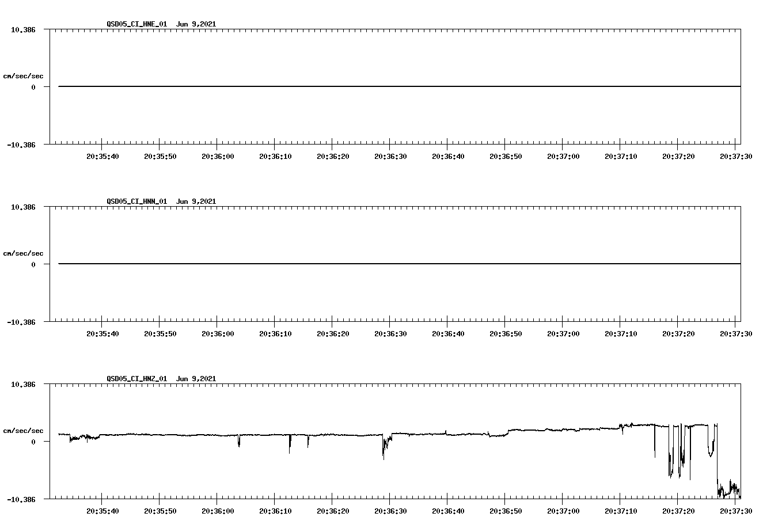The width and height of the screenshot is (782, 532).
Task: Click time label 20:37:20 on HNZ plot
Action: pyautogui.click(x=678, y=511)
